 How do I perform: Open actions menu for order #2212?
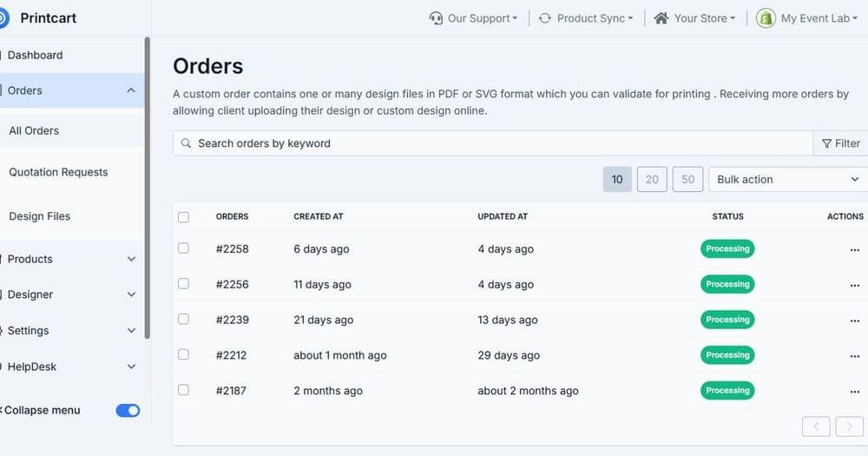click(x=854, y=356)
